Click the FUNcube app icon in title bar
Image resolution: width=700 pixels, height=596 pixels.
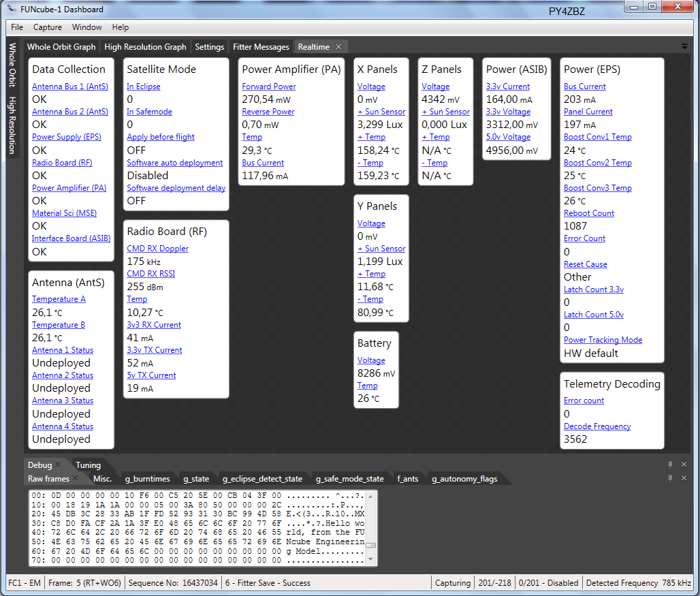(13, 10)
